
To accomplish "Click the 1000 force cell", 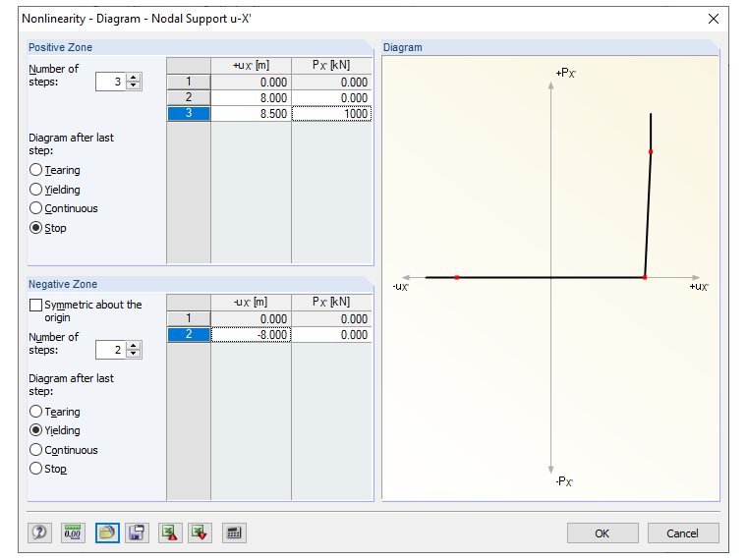I will pos(331,113).
